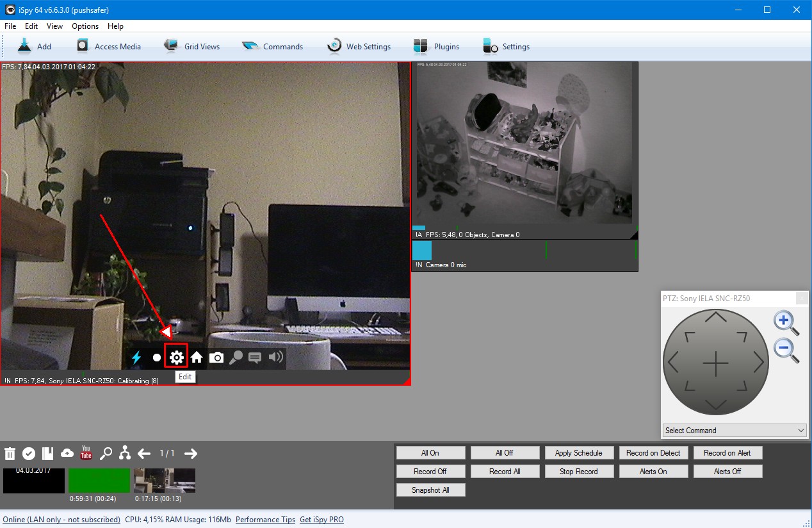The image size is (812, 528).
Task: Select the black 04.03.2017 date thumbnail
Action: tap(34, 481)
